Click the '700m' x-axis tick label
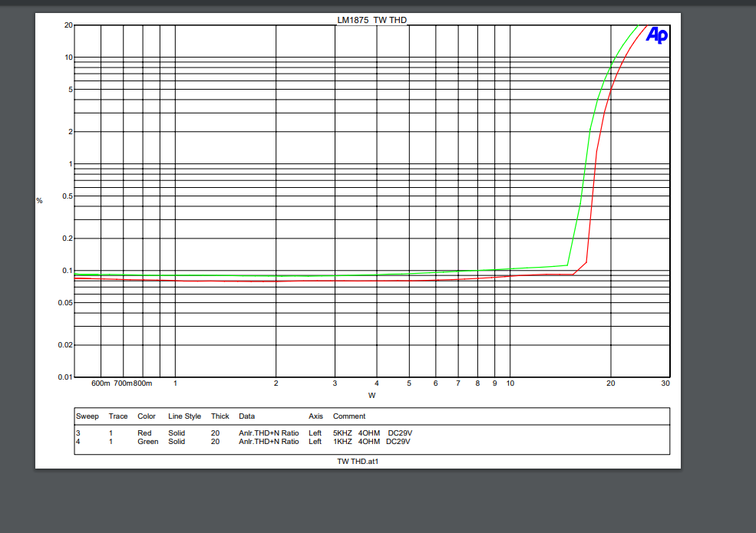756x533 pixels. [x=123, y=383]
